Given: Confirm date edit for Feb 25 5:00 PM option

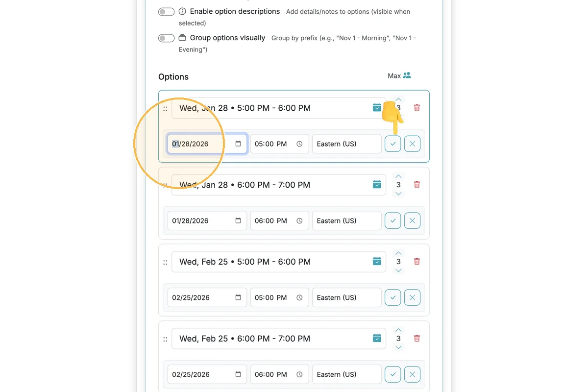Looking at the screenshot, I should pyautogui.click(x=393, y=298).
